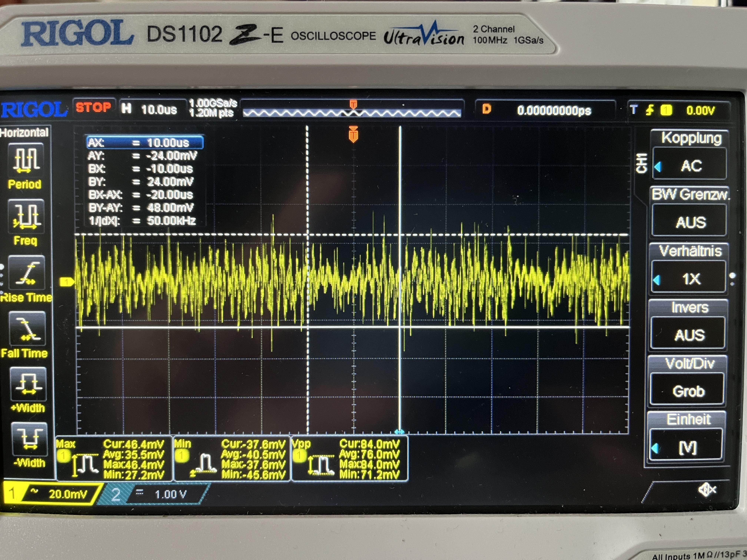Select the highlighted AX cursor value field
This screenshot has height=560, width=747.
click(145, 142)
